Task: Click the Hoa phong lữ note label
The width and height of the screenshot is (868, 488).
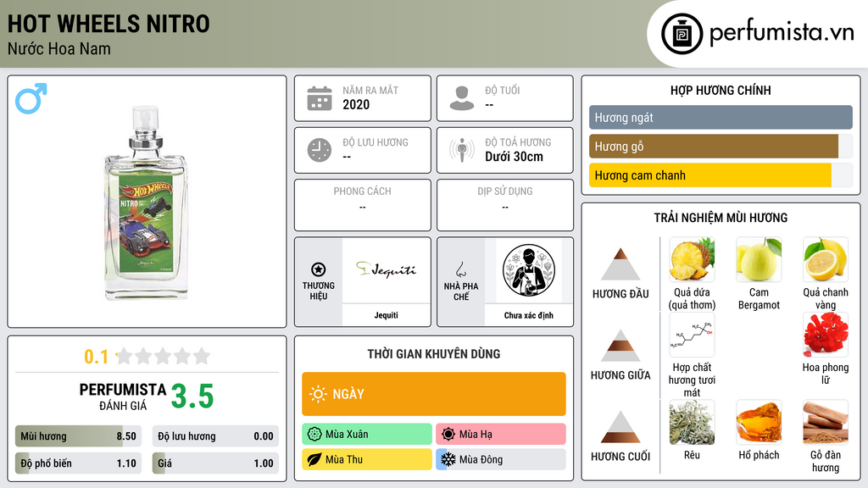Action: [x=826, y=373]
